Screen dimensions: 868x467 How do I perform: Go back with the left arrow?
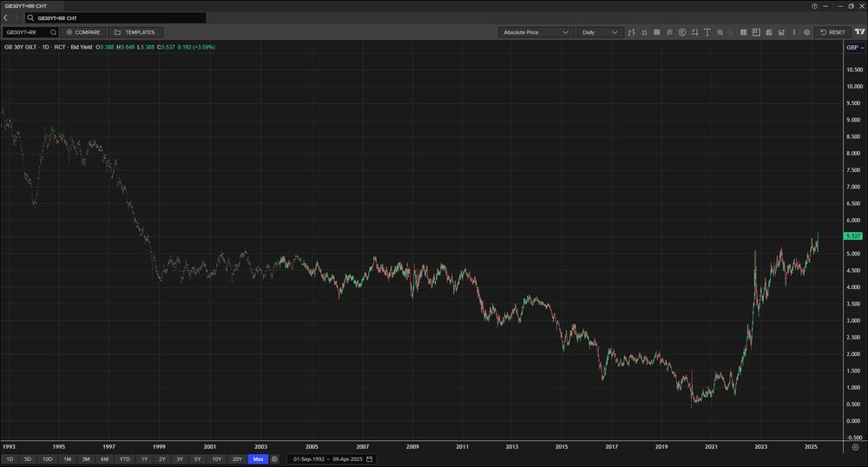tap(5, 17)
